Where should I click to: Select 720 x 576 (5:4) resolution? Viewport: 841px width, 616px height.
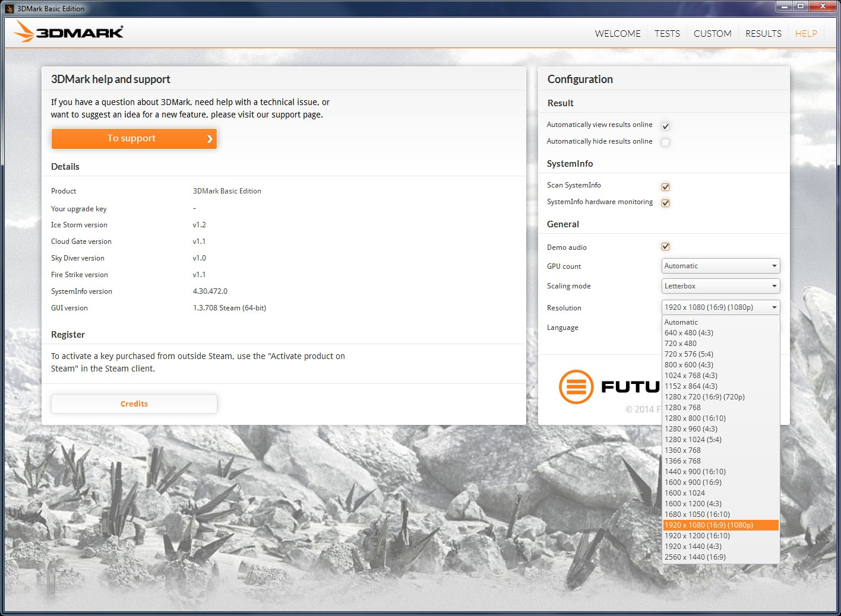coord(720,354)
